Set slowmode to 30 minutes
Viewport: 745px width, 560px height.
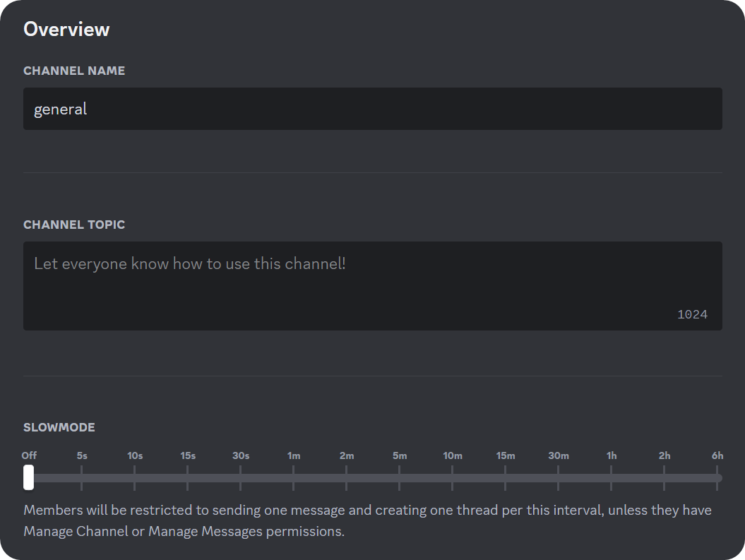(559, 478)
